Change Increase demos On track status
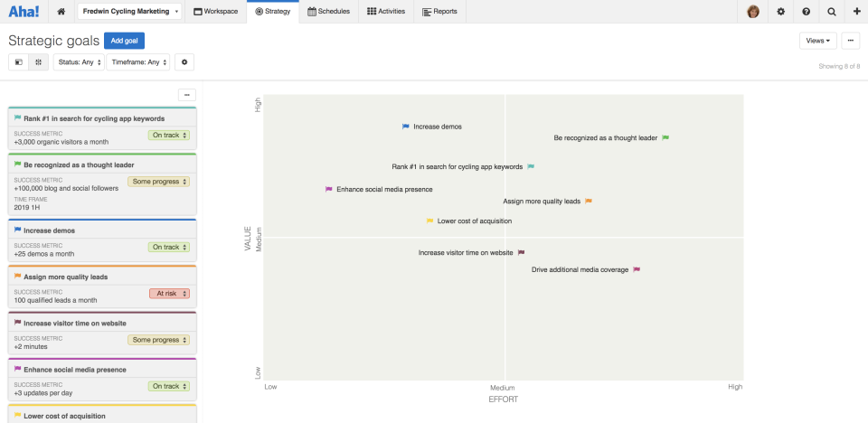 point(169,247)
